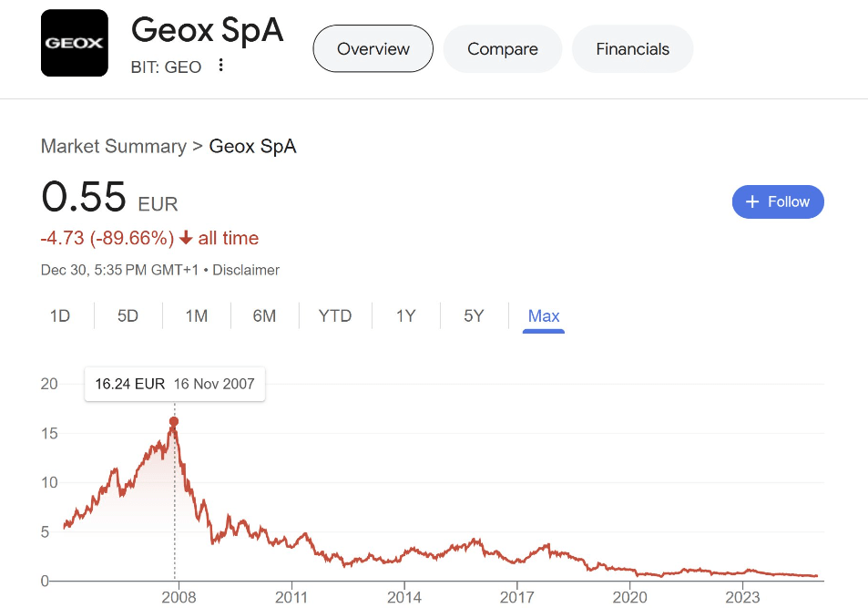
Task: Click the plus icon in Follow
Action: (752, 201)
